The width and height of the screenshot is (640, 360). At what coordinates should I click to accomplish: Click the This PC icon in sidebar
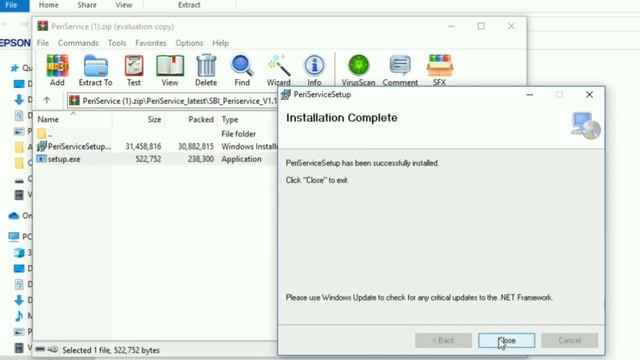[x=13, y=236]
